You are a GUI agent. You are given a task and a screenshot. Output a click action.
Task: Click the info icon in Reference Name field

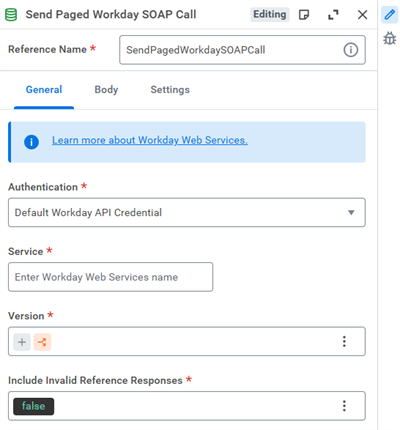351,50
